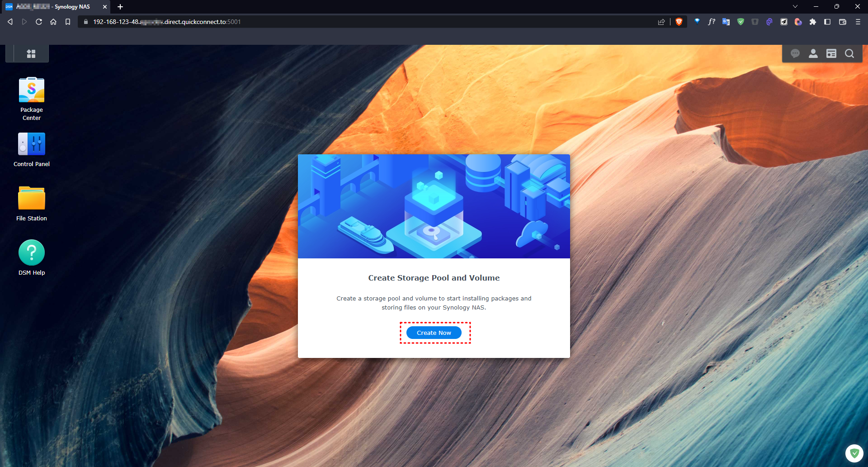Open DSM notifications speech bubble icon
Screen dimensions: 868x467
point(795,54)
